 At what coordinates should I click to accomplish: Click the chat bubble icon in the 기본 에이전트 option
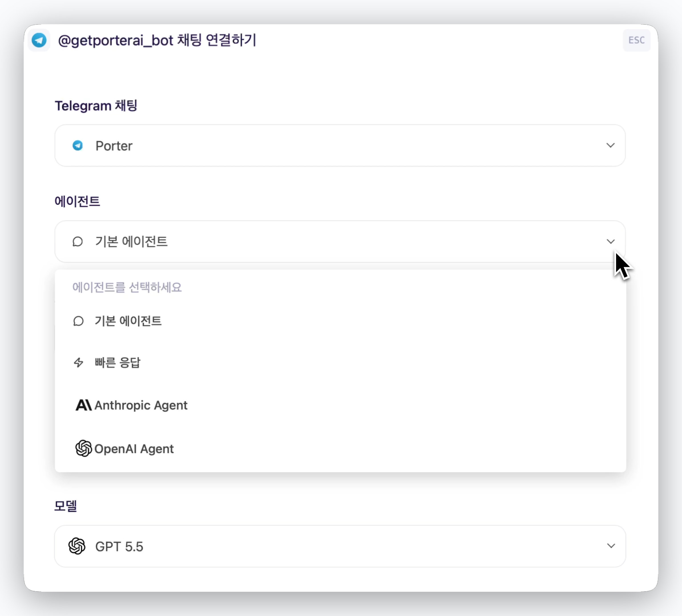[x=78, y=321]
